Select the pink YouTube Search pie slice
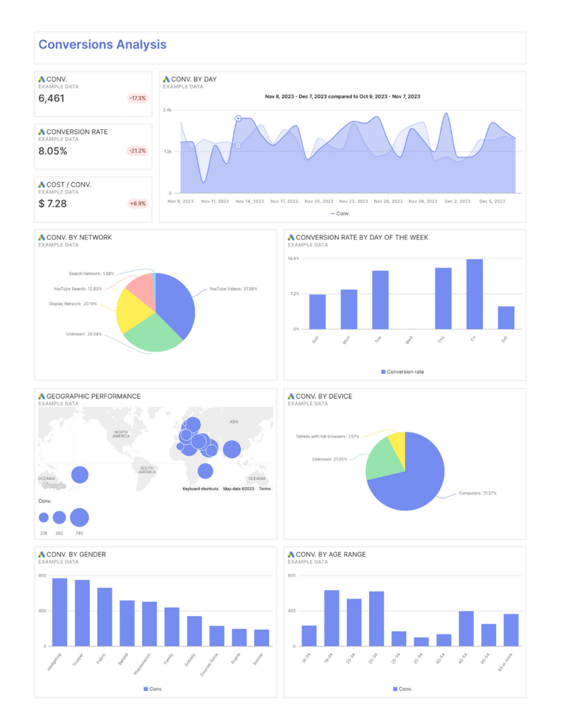The height and width of the screenshot is (728, 561). click(x=142, y=290)
